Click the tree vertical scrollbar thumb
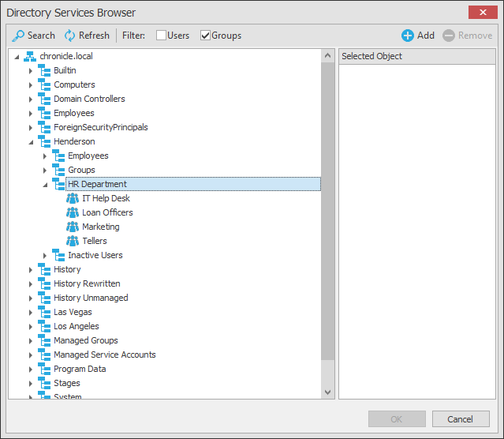The width and height of the screenshot is (504, 439). point(327,211)
